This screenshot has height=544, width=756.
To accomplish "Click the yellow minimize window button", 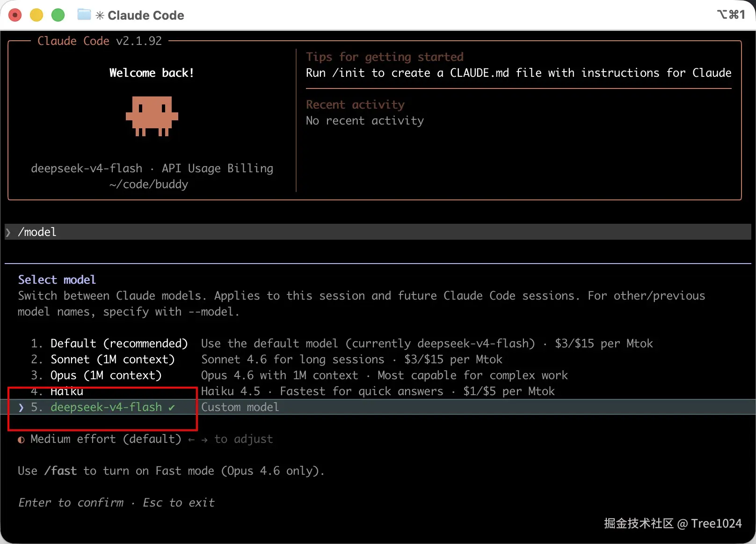I will click(36, 15).
